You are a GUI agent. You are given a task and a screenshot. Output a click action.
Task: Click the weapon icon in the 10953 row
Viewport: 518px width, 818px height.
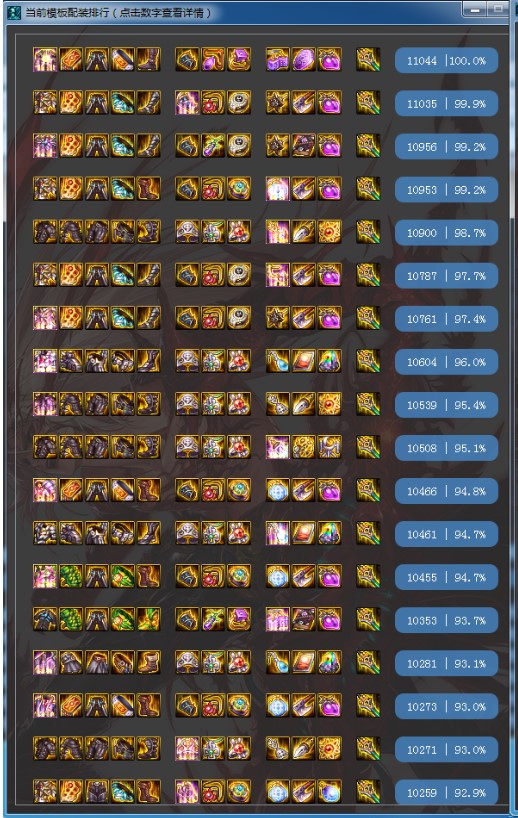[x=368, y=188]
